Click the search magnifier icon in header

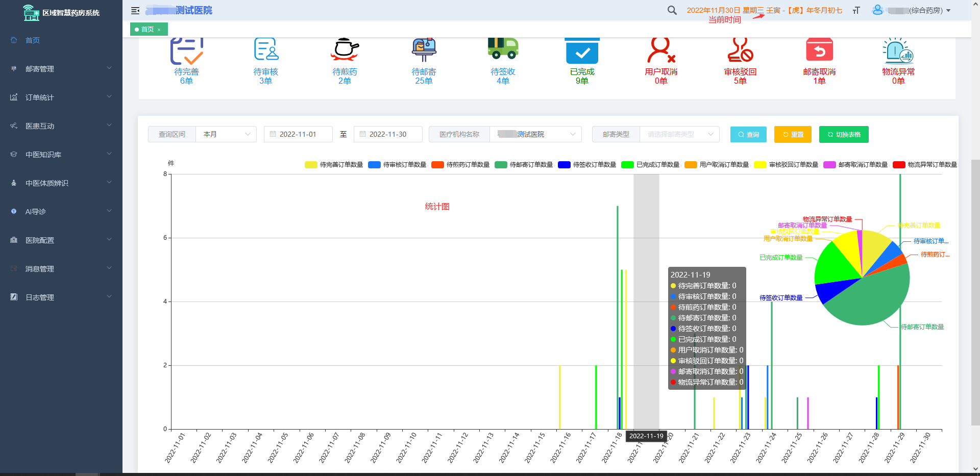tap(672, 10)
